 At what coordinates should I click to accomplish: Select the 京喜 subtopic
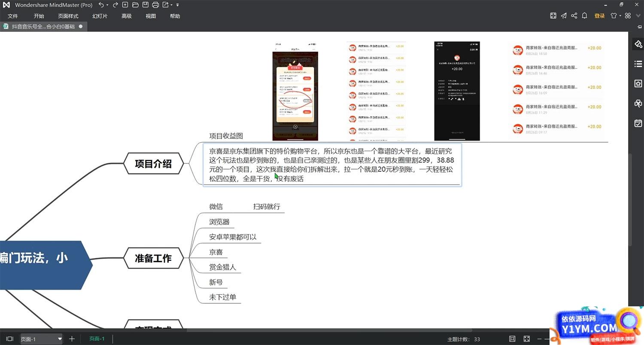[216, 252]
